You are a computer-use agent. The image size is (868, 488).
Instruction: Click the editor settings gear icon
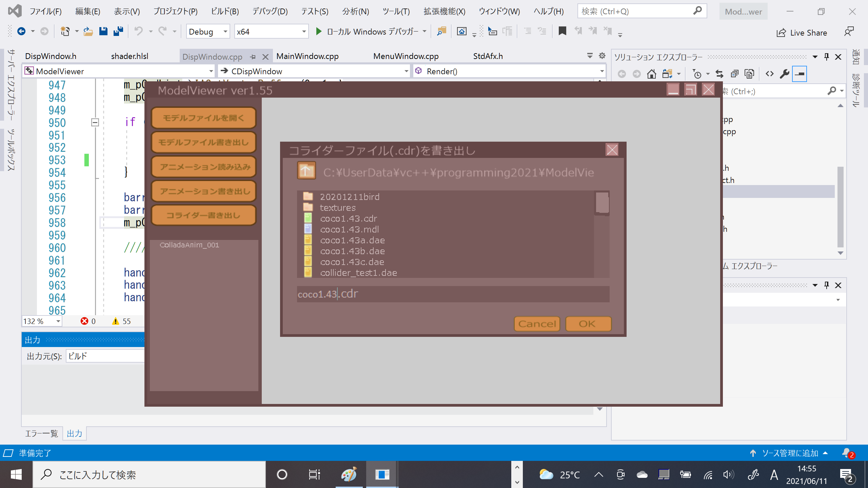coord(602,56)
